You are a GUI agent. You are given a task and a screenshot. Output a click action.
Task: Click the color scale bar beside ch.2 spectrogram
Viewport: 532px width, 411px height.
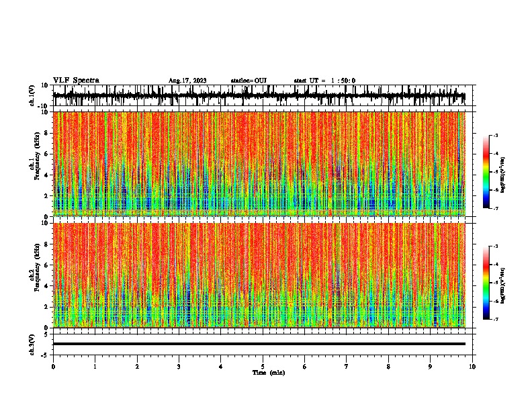tap(486, 283)
